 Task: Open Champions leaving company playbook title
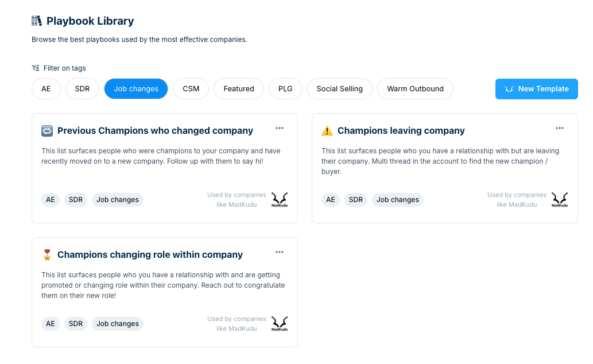[401, 130]
